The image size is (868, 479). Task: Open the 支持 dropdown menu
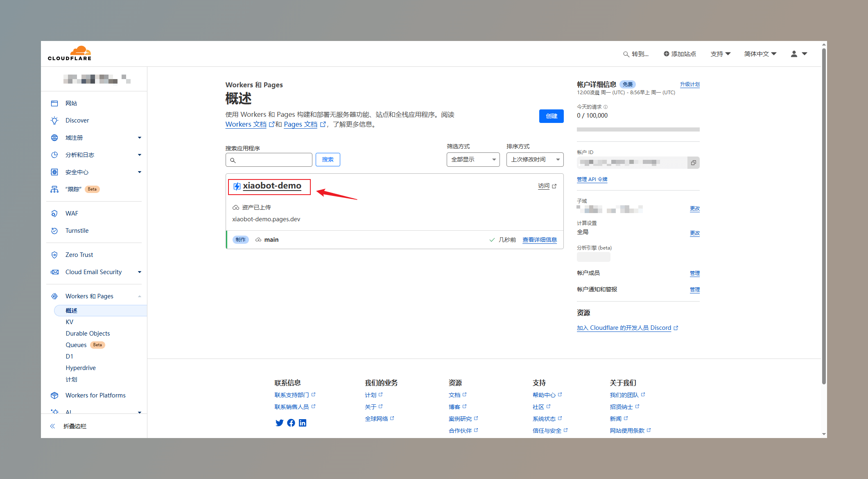721,54
